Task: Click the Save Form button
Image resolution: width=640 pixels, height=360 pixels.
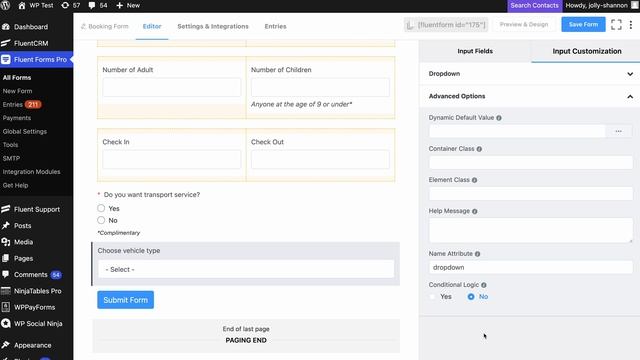Action: [x=583, y=24]
